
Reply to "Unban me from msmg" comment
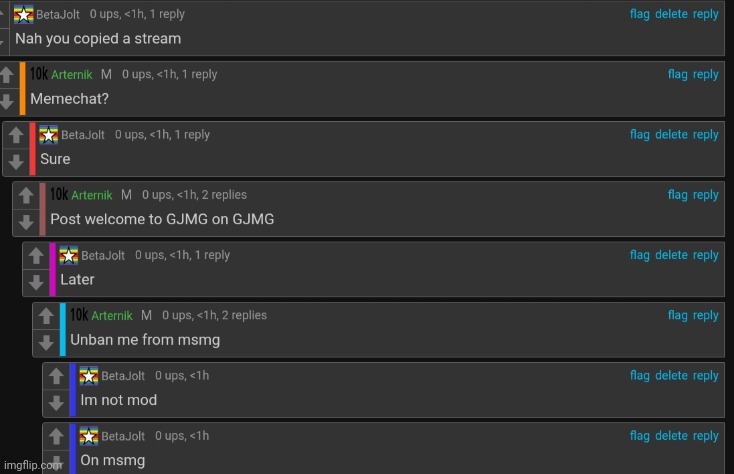point(705,315)
